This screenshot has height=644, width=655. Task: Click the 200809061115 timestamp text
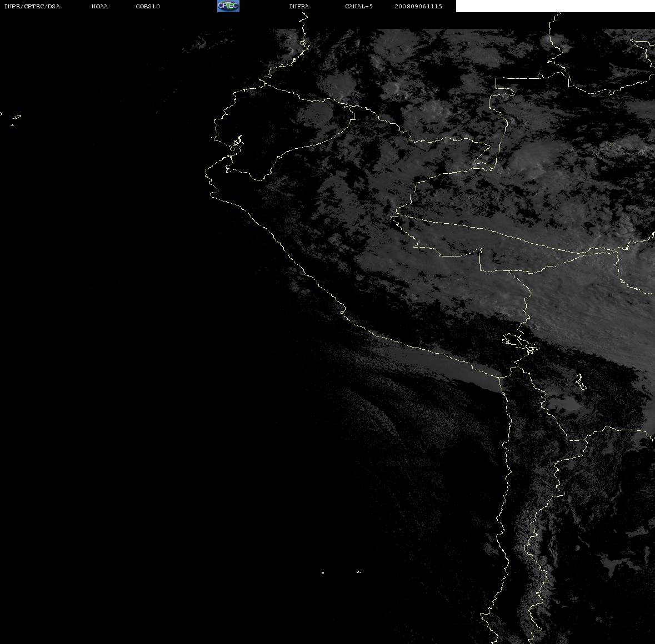point(418,6)
